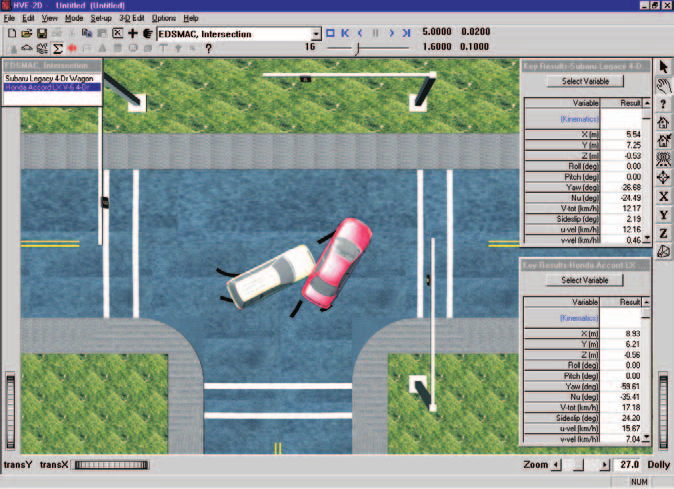The width and height of the screenshot is (674, 489).
Task: Open the Options menu
Action: point(164,18)
